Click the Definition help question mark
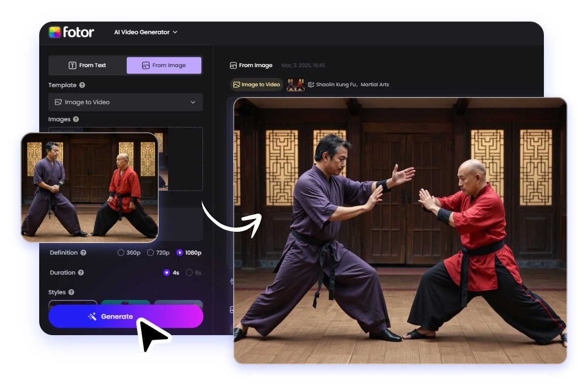Screen dimensions: 588x392 coord(84,252)
